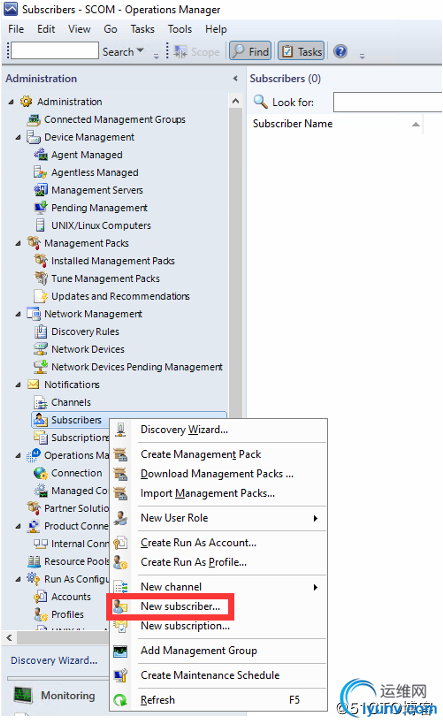Click the horizontal scrollbar left arrow
The height and width of the screenshot is (725, 443).
coord(9,638)
